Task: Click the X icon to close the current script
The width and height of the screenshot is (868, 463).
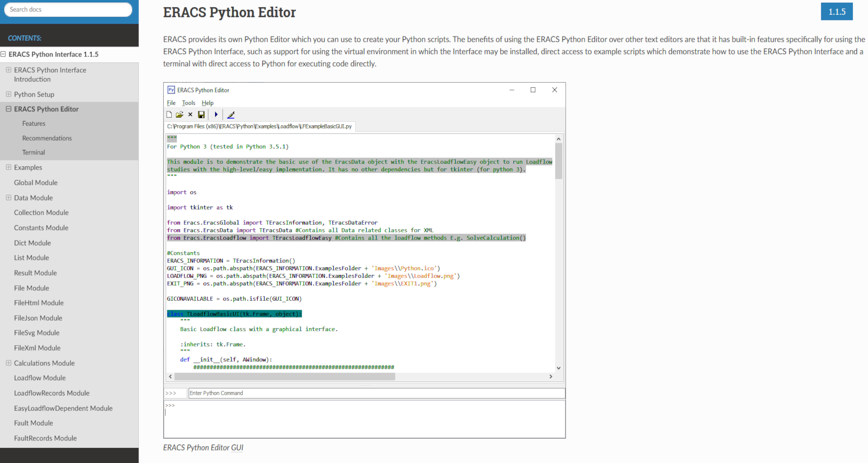Action: click(x=190, y=114)
